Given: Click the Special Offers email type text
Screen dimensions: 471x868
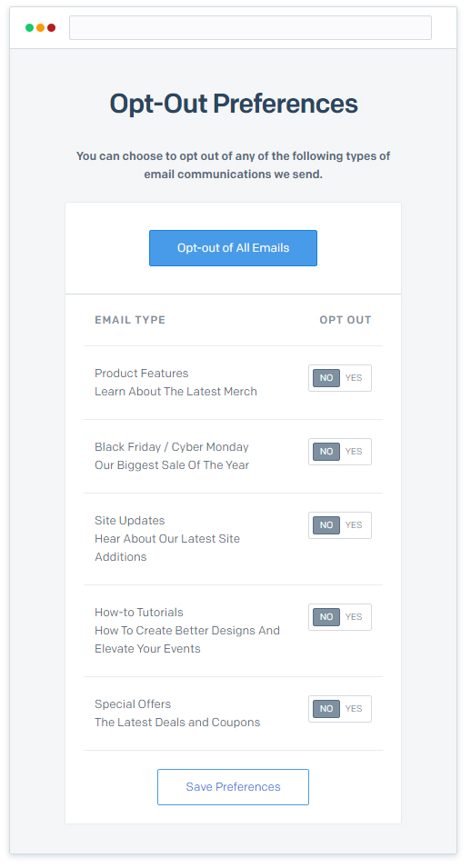Looking at the screenshot, I should [133, 704].
